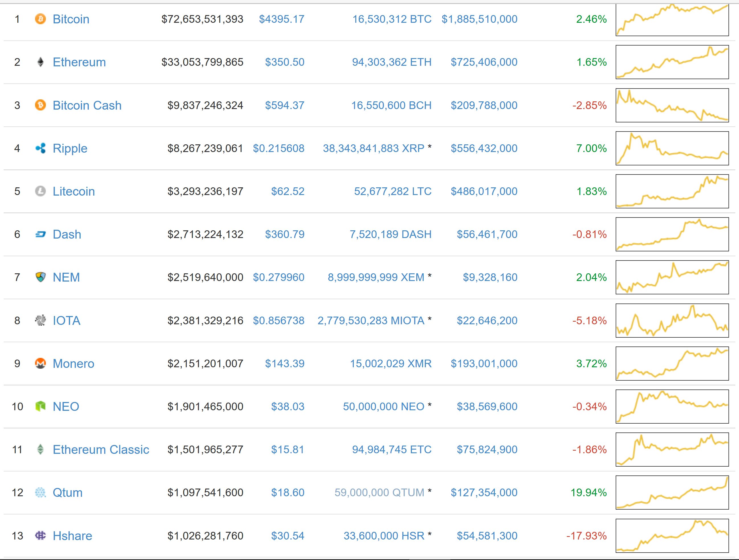Select Hshare change value -17.93%
This screenshot has height=560, width=739.
point(587,536)
